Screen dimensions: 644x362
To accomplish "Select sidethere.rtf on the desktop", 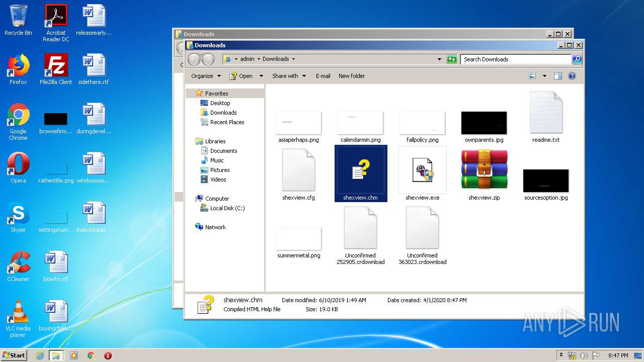I will [94, 69].
